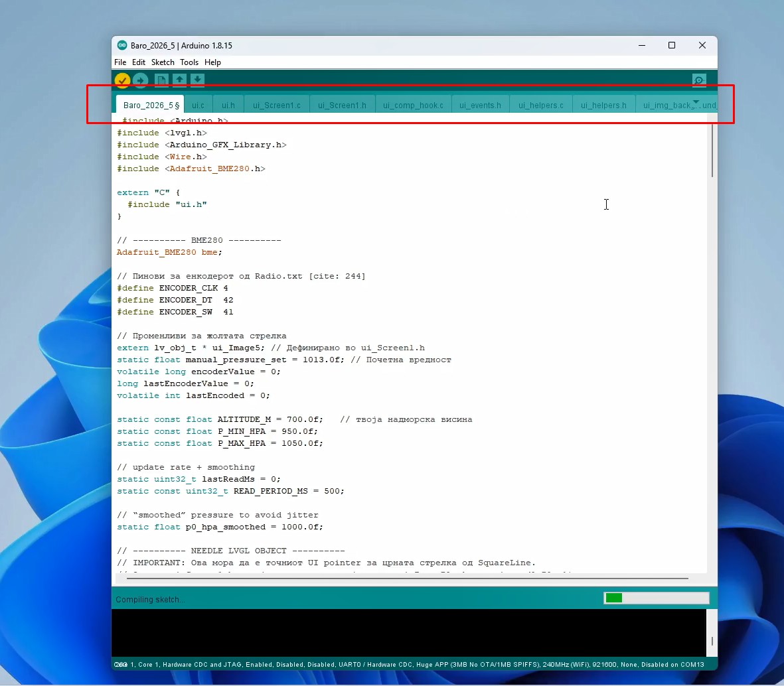Click the editor vertical scrollbar thumb

(x=712, y=151)
